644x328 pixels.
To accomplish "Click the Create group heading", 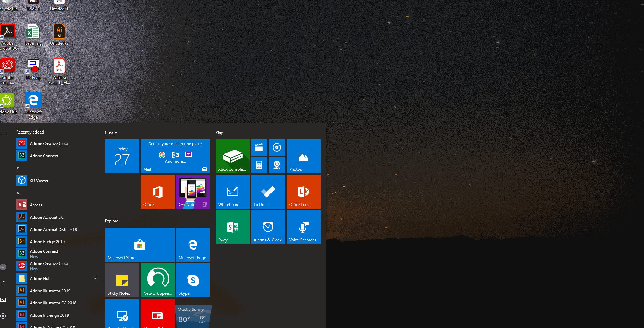I will pyautogui.click(x=111, y=132).
